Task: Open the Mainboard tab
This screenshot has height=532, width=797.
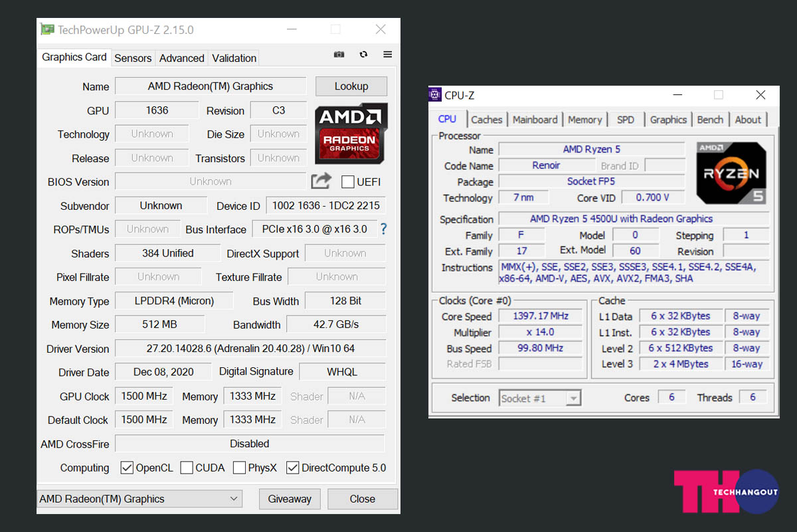Action: coord(535,120)
